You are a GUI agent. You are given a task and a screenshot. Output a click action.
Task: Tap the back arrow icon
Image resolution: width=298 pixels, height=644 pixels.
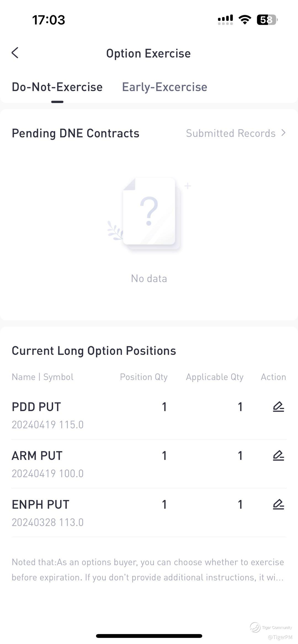pos(15,53)
